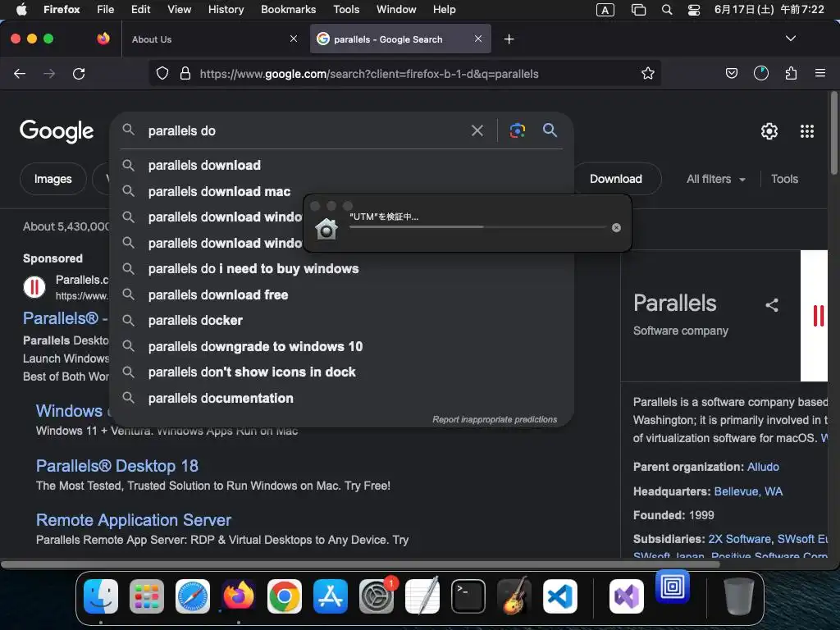Click the Firefox address bar URL
The image size is (840, 630).
pos(369,74)
